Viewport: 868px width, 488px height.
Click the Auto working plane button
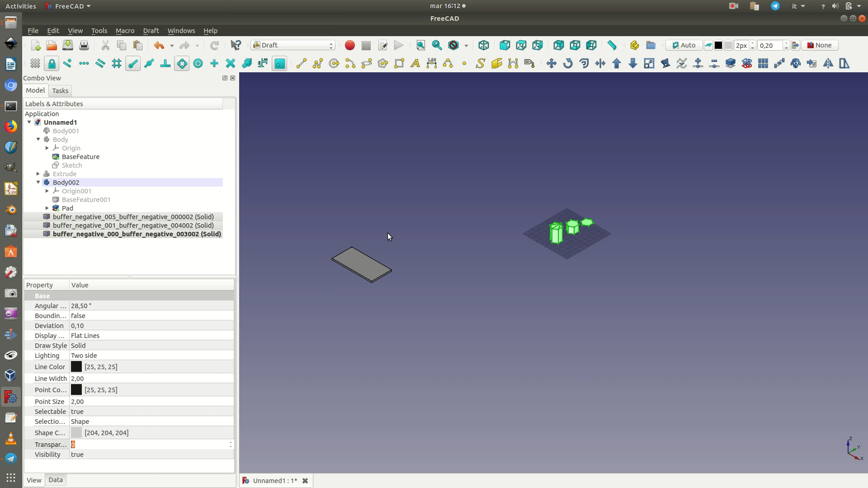(x=684, y=45)
